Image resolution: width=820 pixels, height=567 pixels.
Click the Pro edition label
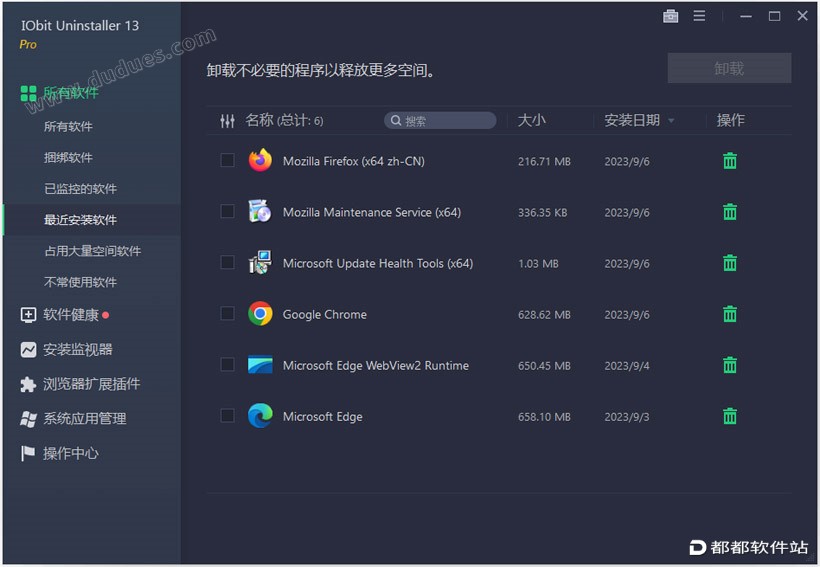[28, 44]
